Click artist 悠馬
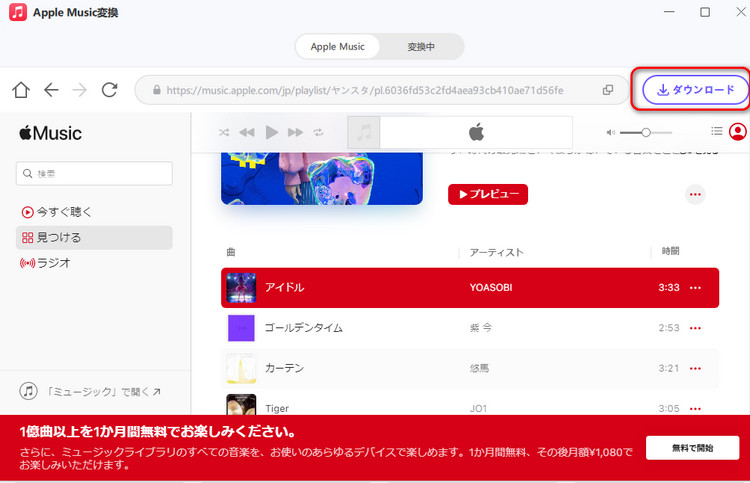The image size is (750, 483). [x=479, y=368]
